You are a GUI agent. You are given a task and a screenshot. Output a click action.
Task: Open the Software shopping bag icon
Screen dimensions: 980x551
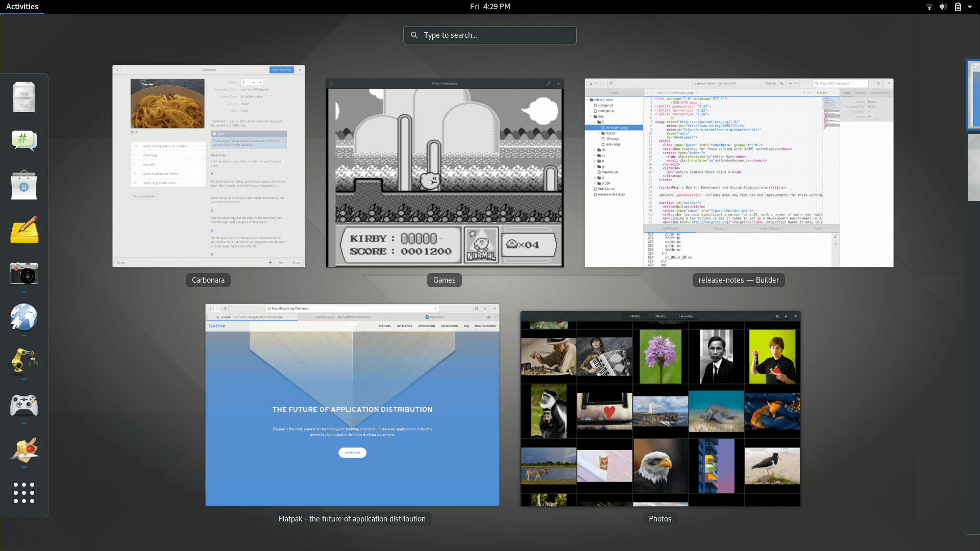pos(24,185)
